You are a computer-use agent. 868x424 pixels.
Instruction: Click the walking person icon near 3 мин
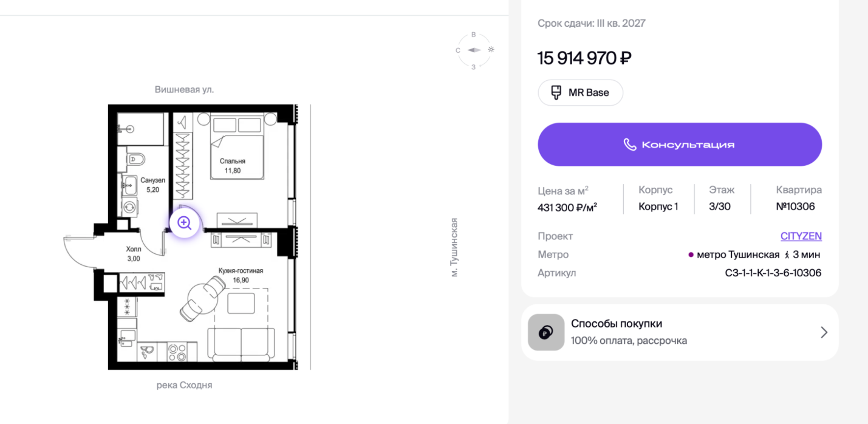pos(787,255)
